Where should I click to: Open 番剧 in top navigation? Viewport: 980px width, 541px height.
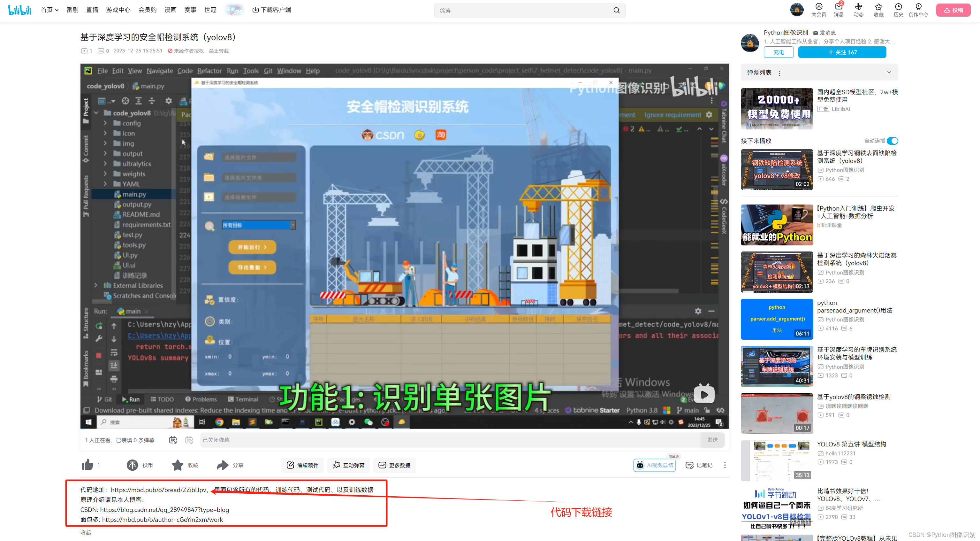point(72,10)
